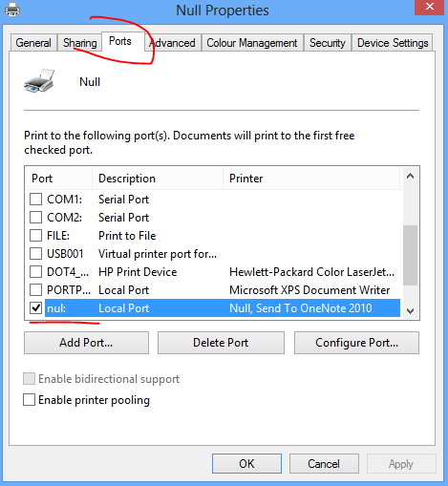
Task: Click the printer icon in title bar
Action: 12,10
